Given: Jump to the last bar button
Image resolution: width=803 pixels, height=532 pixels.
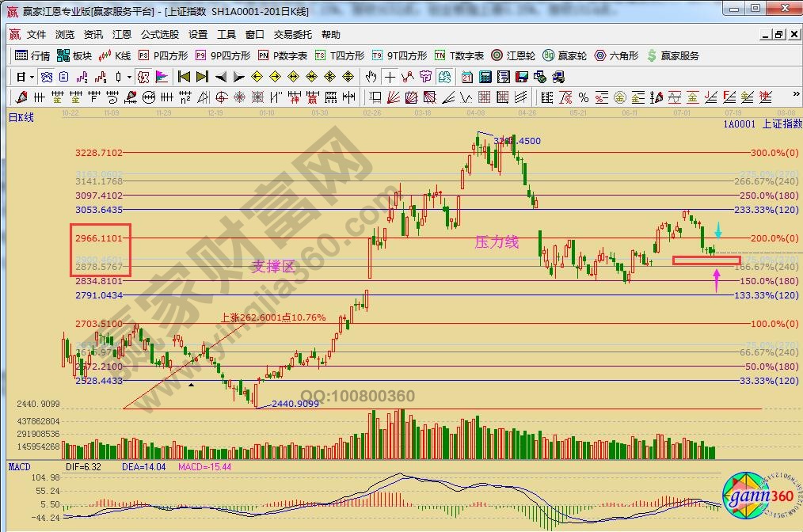Looking at the screenshot, I should (x=202, y=77).
